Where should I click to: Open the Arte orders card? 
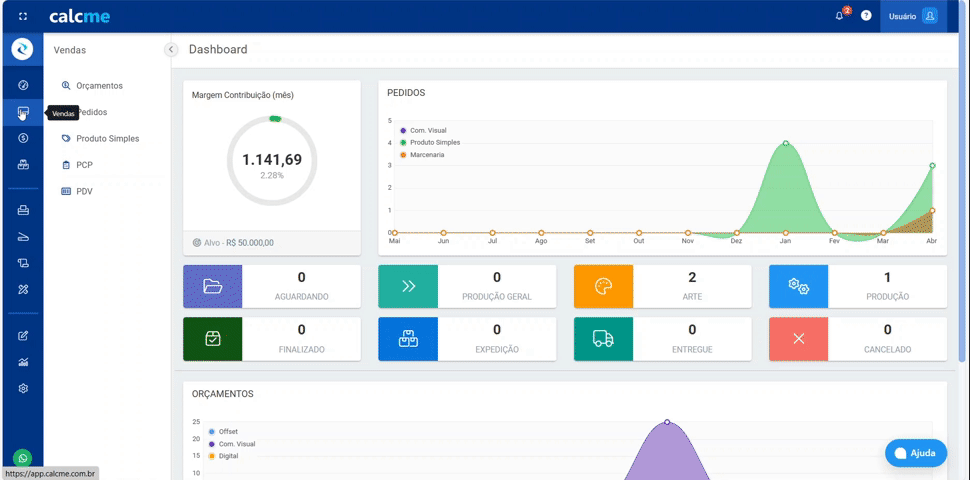pyautogui.click(x=662, y=286)
